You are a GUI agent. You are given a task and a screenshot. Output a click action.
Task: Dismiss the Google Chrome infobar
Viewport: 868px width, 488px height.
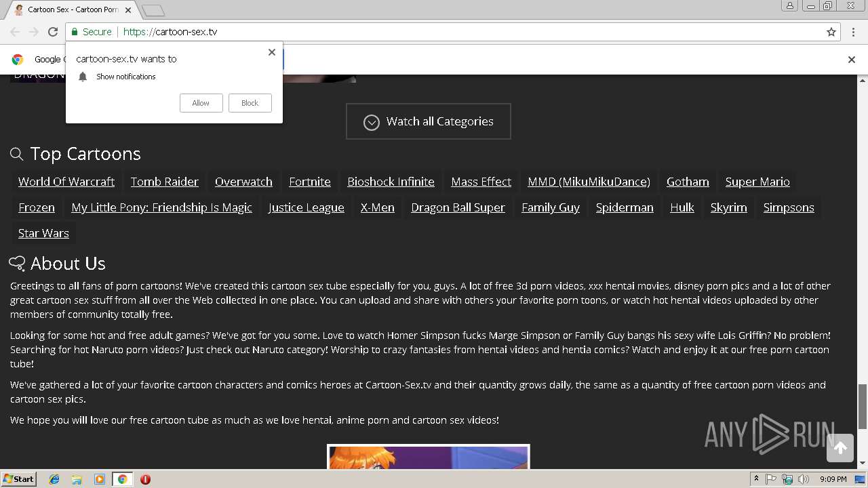pos(852,60)
